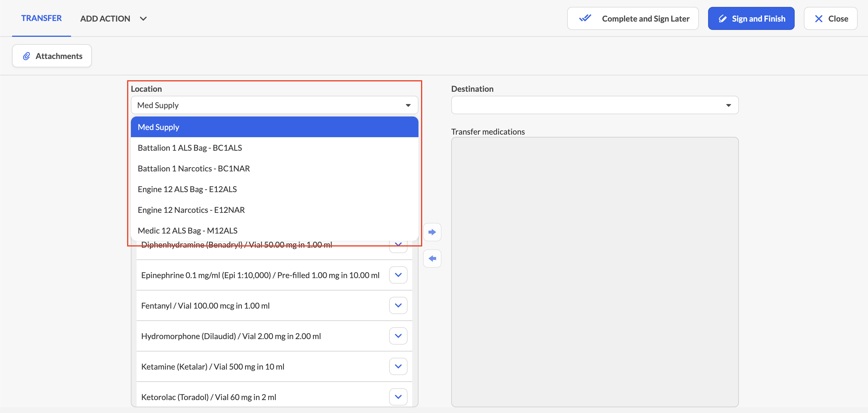
Task: Expand the Hydromorphone (Dilaudid) row
Action: pyautogui.click(x=398, y=336)
